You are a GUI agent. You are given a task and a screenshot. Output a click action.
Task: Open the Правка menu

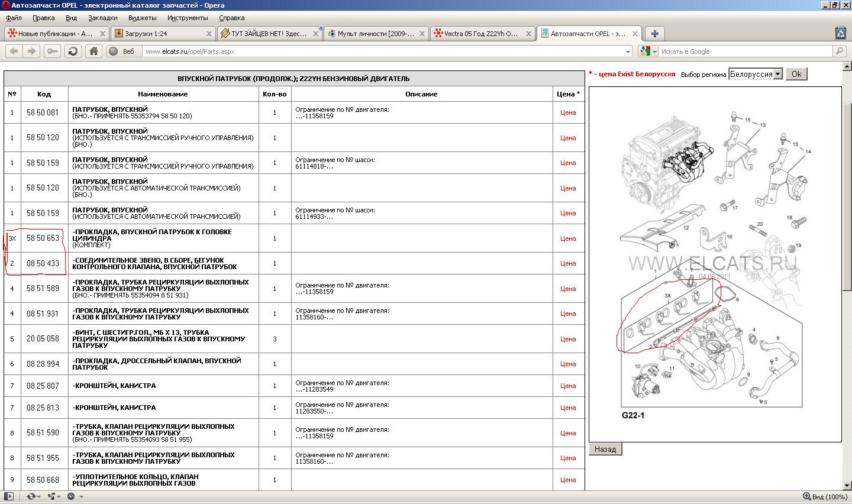click(x=44, y=18)
